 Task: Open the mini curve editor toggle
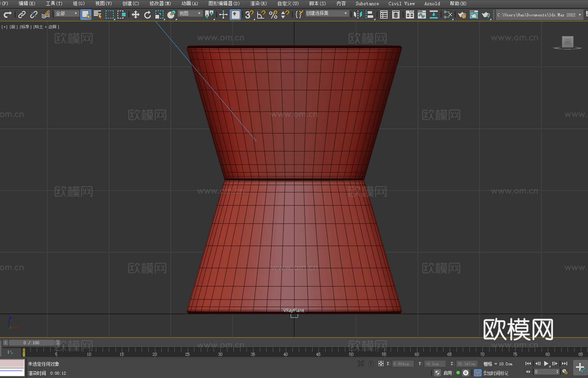(10, 352)
